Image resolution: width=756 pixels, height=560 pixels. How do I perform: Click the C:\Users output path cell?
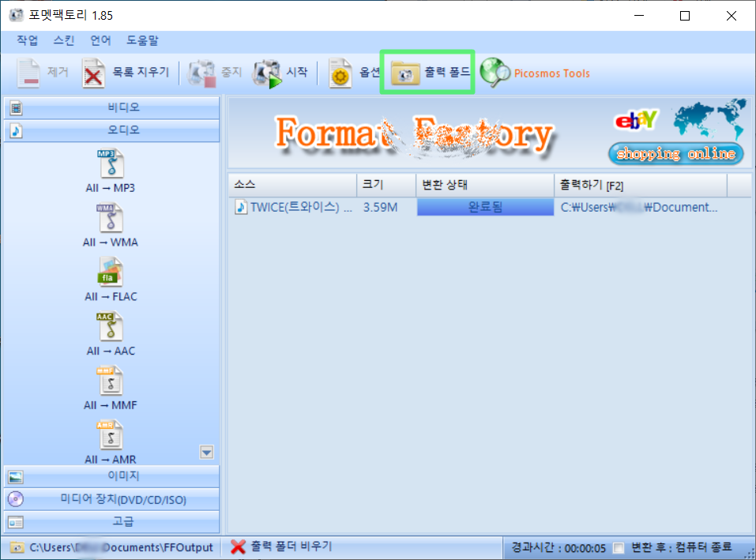(x=639, y=207)
